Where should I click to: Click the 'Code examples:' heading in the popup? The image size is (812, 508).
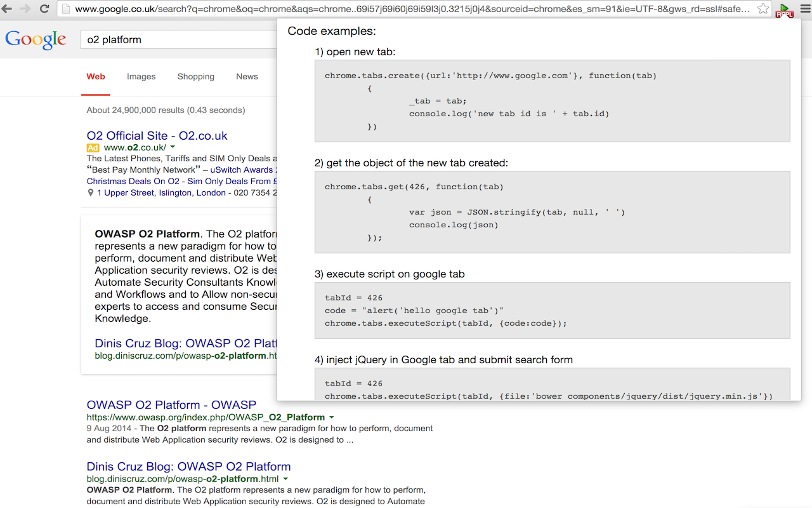[x=332, y=30]
